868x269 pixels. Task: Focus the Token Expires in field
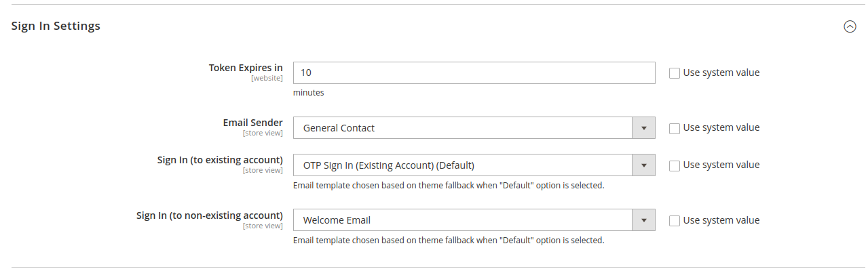coord(474,73)
